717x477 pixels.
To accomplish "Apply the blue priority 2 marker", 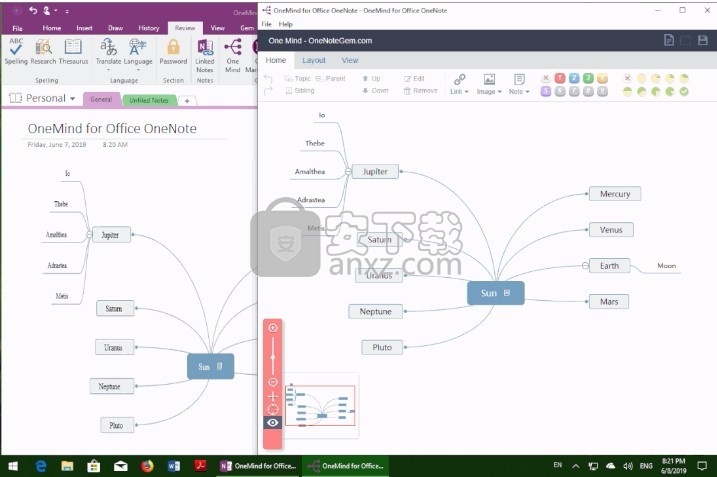I will (574, 78).
